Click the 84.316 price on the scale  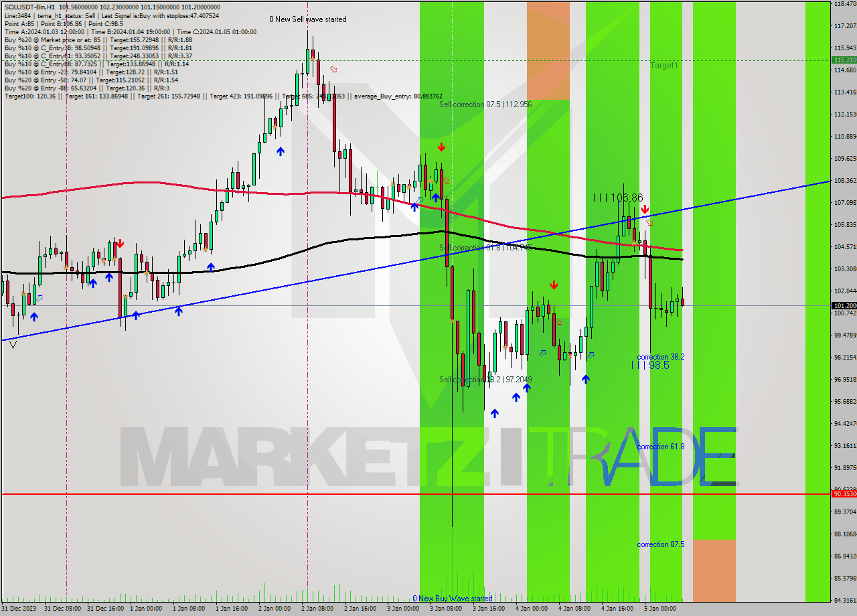click(x=845, y=600)
